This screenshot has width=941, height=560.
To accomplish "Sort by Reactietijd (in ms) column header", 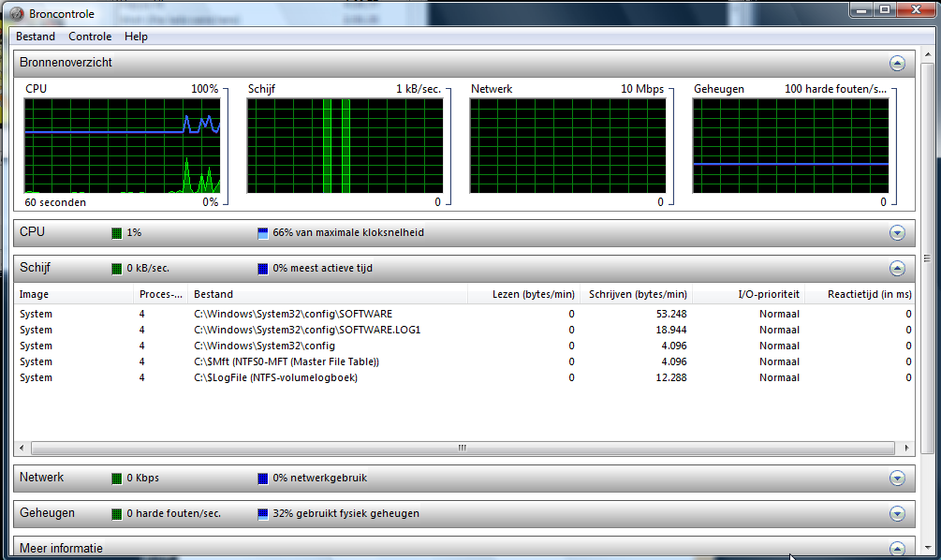I will (x=860, y=294).
